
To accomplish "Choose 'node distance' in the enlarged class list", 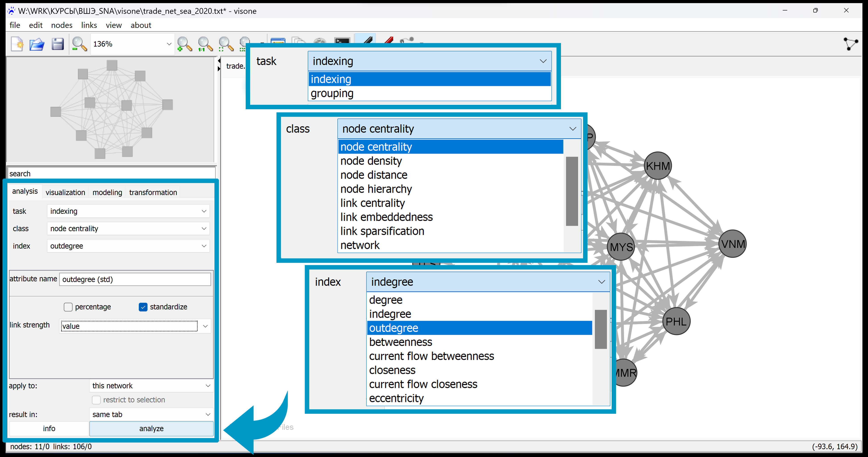I will point(451,175).
